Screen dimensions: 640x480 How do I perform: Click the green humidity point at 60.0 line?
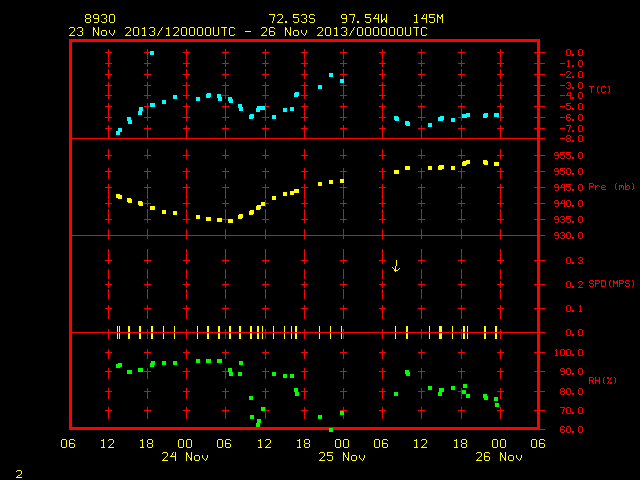pyautogui.click(x=331, y=430)
